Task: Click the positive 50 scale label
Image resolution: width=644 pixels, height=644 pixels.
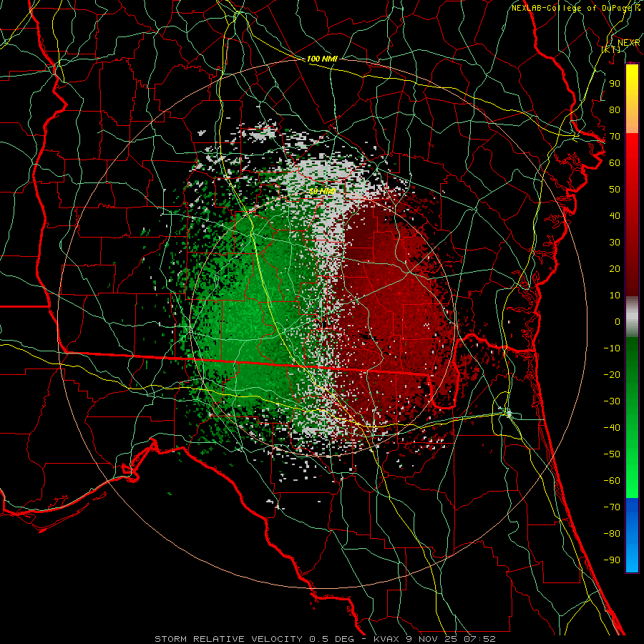Action: tap(615, 190)
